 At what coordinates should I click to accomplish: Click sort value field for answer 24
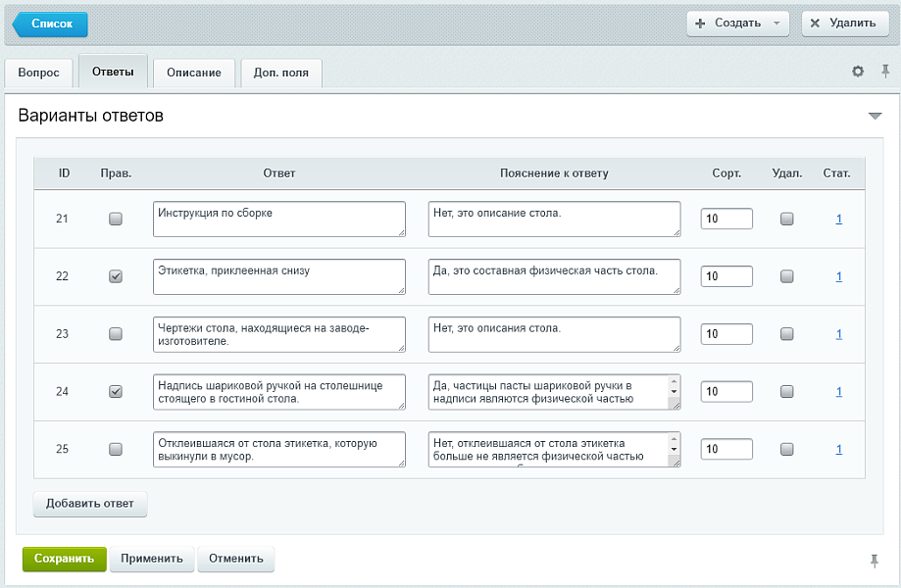point(726,392)
